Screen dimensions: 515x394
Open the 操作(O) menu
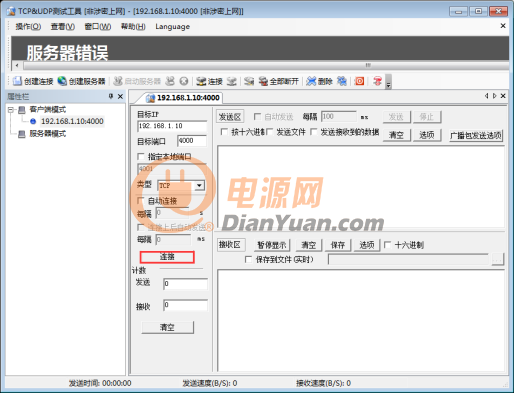tap(28, 26)
